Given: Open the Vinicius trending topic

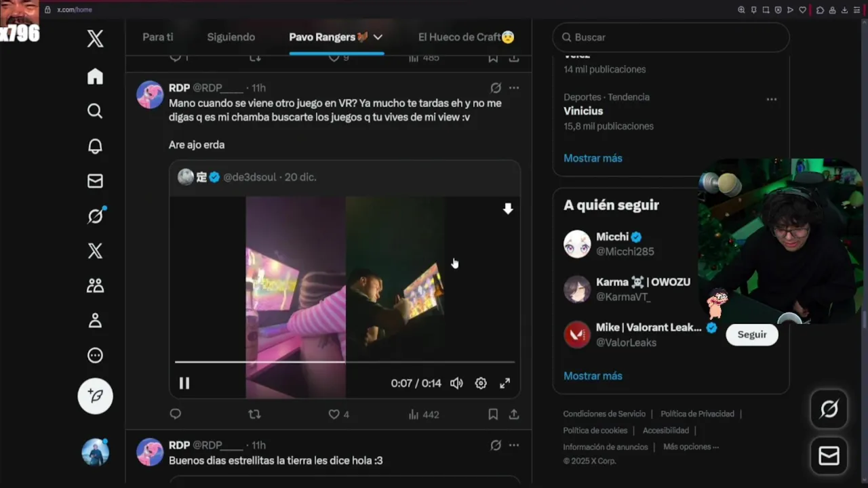Looking at the screenshot, I should 583,111.
